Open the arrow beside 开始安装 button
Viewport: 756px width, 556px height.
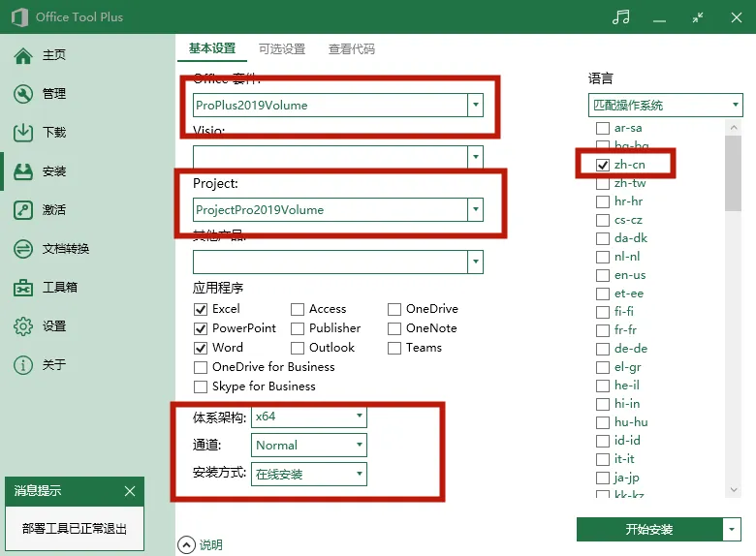pyautogui.click(x=732, y=530)
